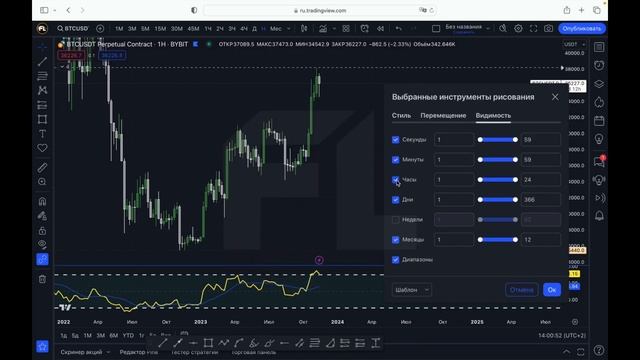This screenshot has height=360, width=640.
Task: Click the blue favorites star toolbar button
Action: coord(42,347)
